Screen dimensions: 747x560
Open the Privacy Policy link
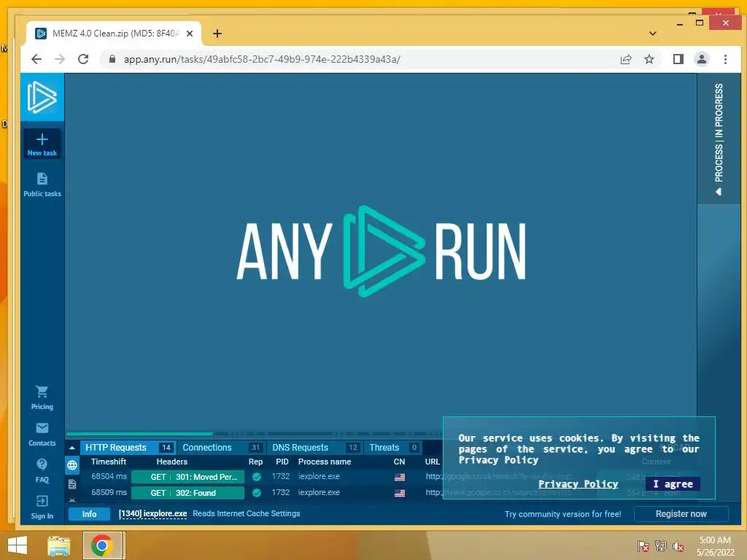578,484
